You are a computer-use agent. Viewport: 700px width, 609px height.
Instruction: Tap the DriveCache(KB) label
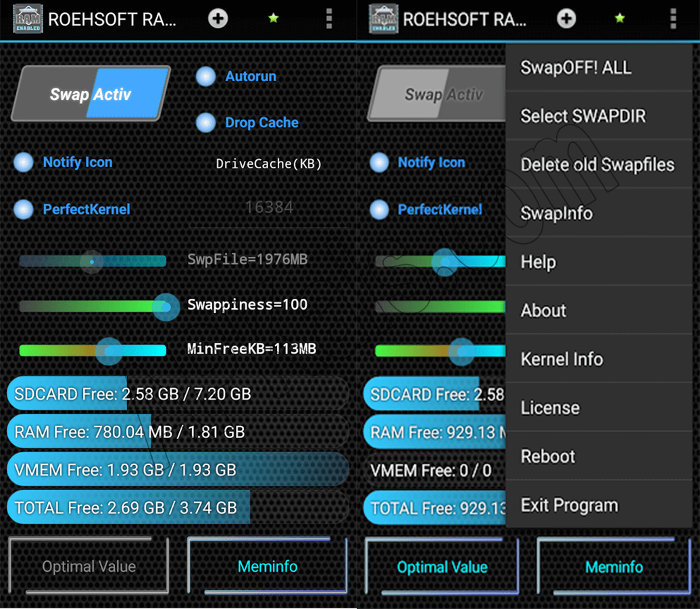[269, 164]
